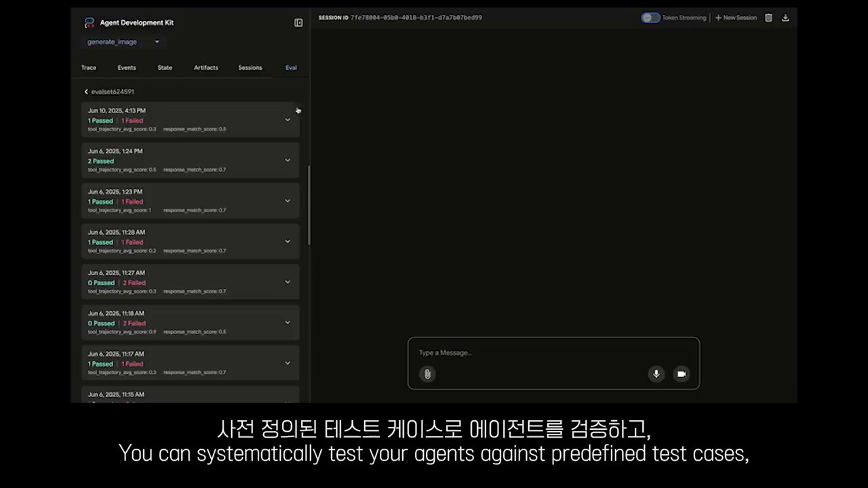Open the generate_image agent dropdown
The image size is (868, 488).
123,42
